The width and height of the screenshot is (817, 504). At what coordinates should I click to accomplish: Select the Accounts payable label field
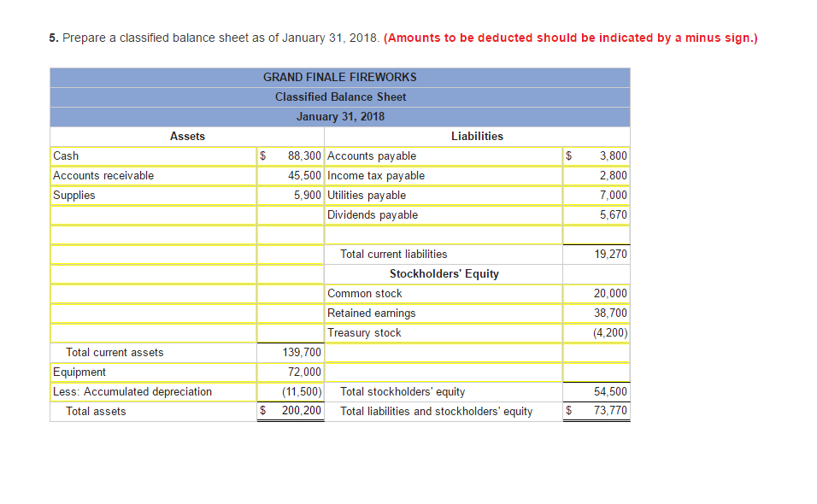point(444,156)
